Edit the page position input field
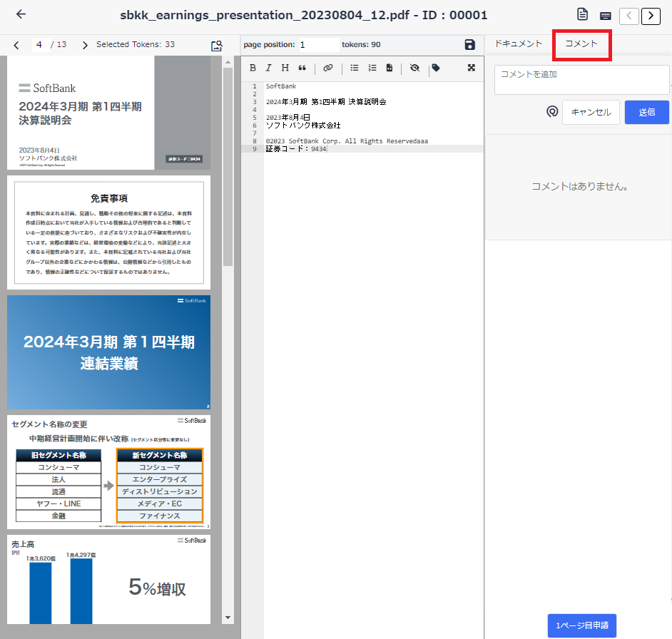Image resolution: width=672 pixels, height=639 pixels. point(319,44)
